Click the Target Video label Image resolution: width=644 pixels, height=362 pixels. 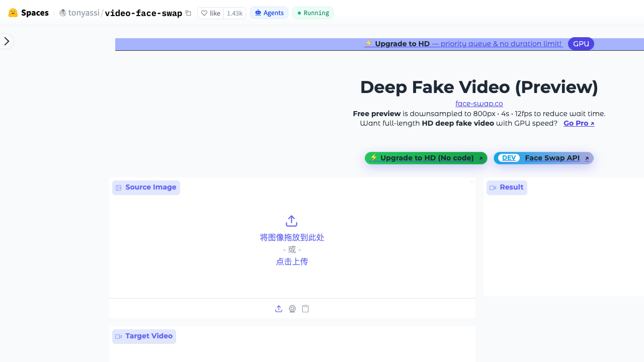144,336
